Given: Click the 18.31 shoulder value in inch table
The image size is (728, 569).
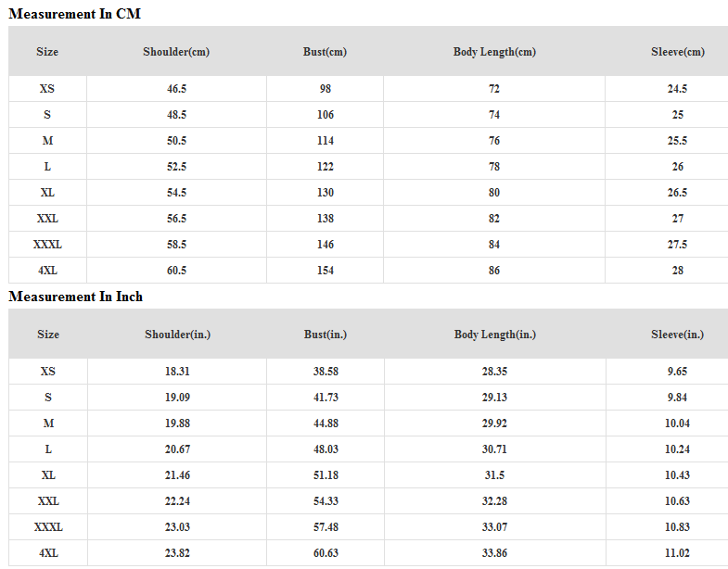Looking at the screenshot, I should click(x=177, y=372).
